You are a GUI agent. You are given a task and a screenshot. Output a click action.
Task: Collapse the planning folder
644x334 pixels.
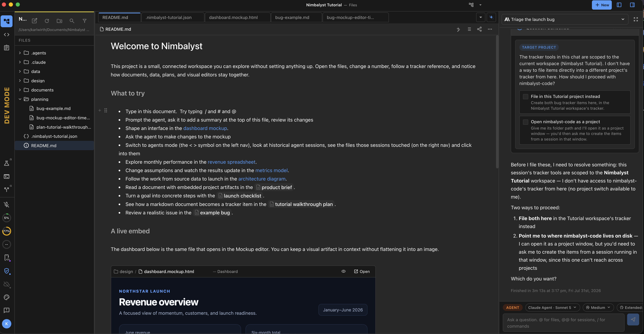pyautogui.click(x=20, y=99)
